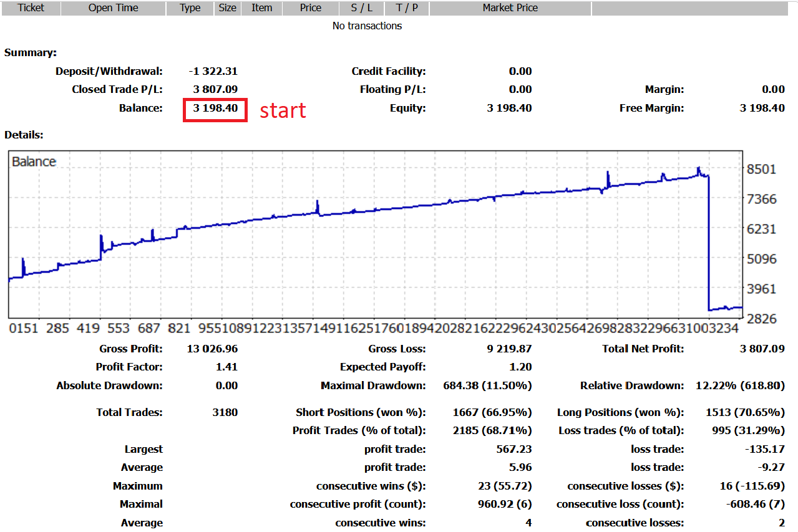Click the Balance label inside the chart
The height and width of the screenshot is (532, 798).
[34, 162]
